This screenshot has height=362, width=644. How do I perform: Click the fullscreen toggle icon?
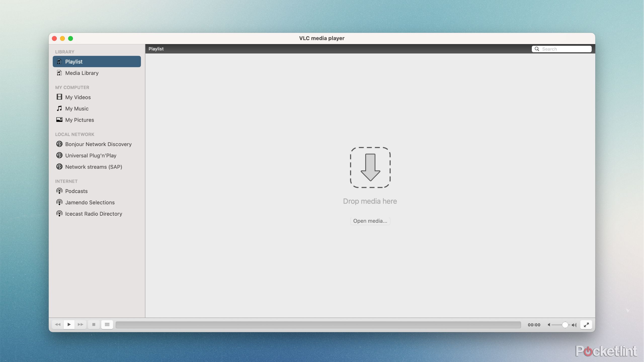[586, 325]
